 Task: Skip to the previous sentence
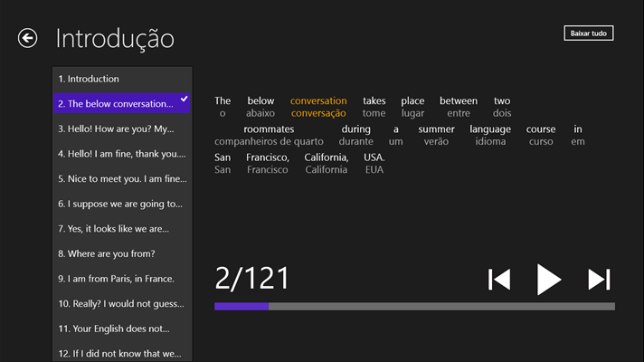coord(498,280)
